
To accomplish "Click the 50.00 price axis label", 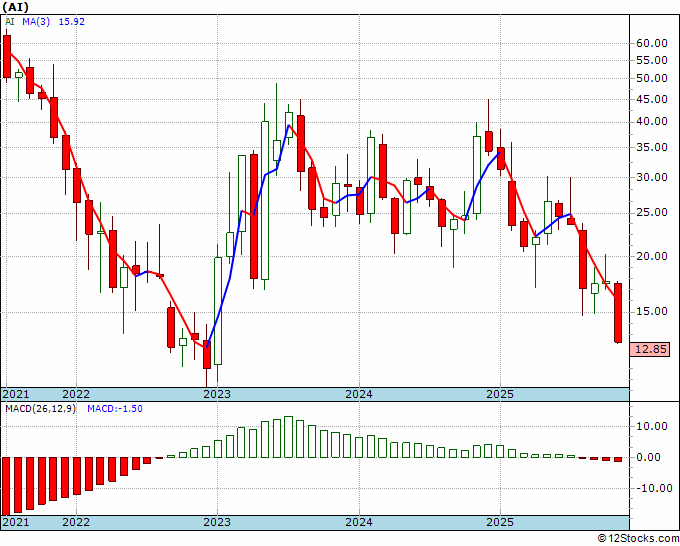I will [x=651, y=78].
